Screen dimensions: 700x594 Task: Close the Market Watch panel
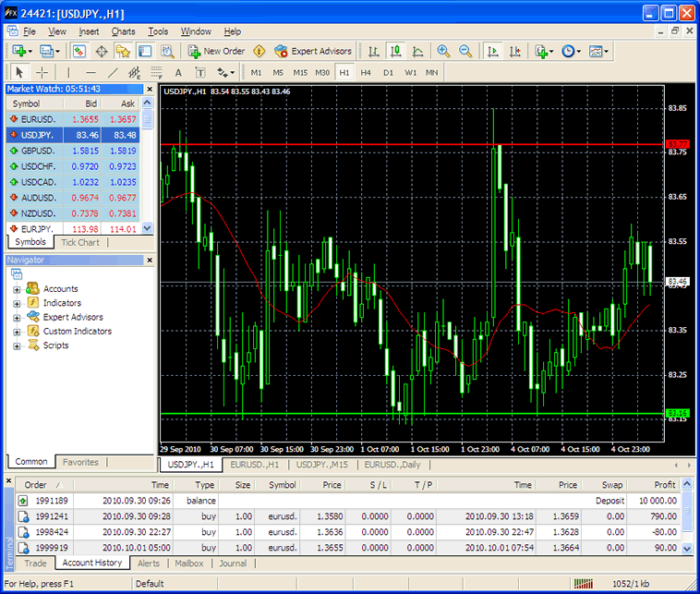click(x=150, y=89)
